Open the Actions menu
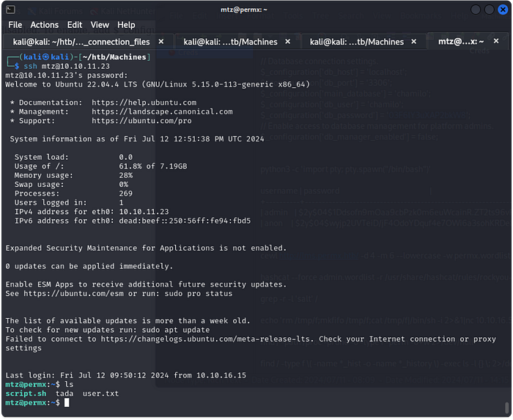The width and height of the screenshot is (513, 420). (45, 25)
